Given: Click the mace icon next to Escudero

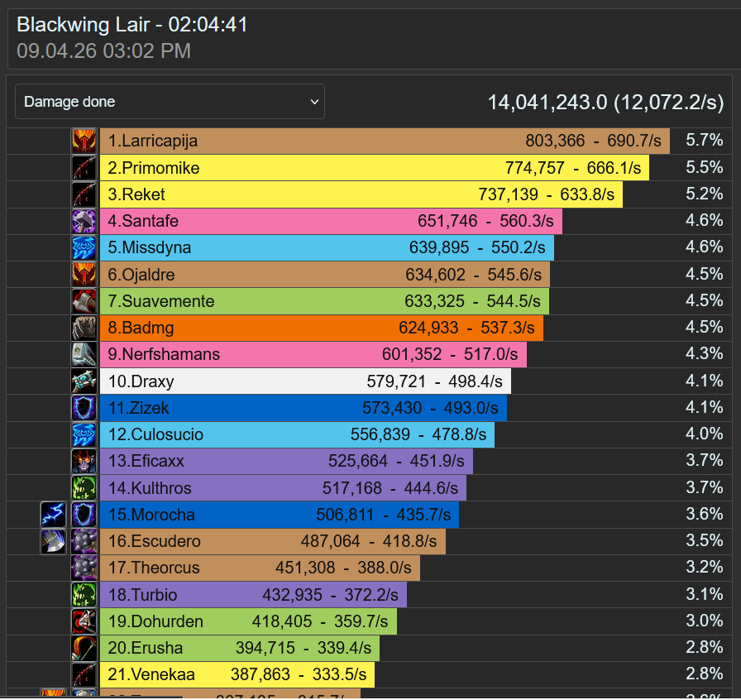Looking at the screenshot, I should [84, 541].
